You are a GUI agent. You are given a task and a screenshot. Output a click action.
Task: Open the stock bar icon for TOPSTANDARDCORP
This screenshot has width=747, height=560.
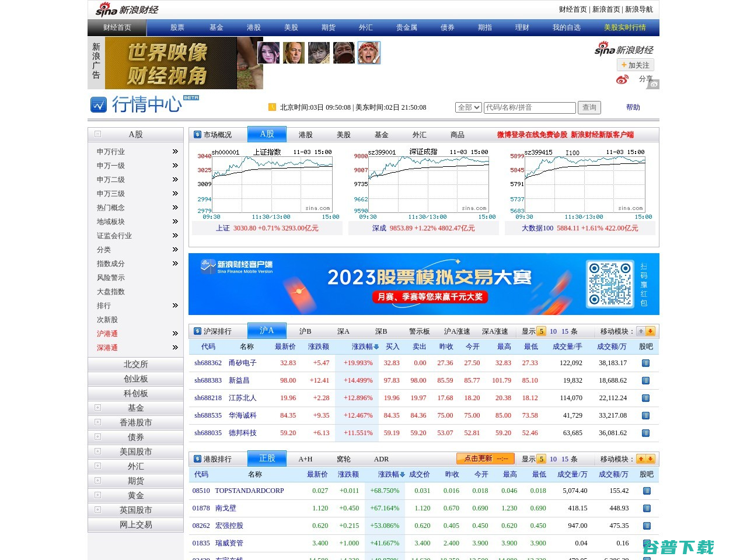pos(647,491)
